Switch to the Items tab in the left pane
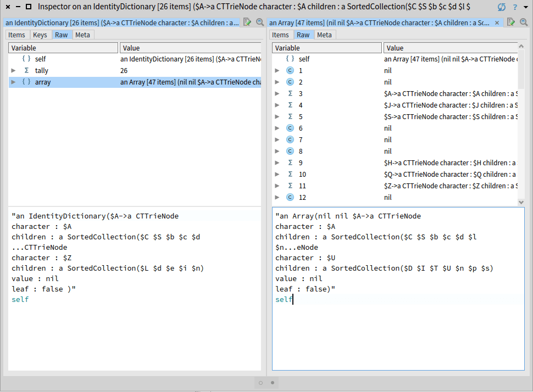 pyautogui.click(x=17, y=35)
